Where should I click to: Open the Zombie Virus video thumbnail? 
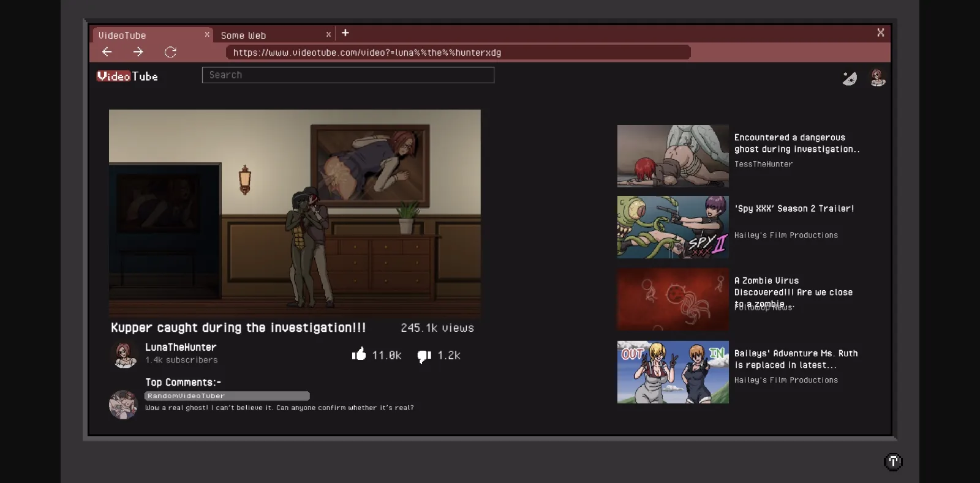point(673,299)
